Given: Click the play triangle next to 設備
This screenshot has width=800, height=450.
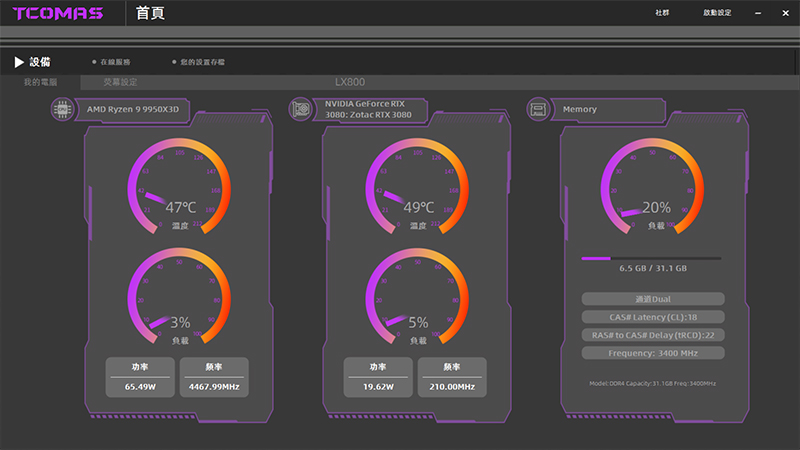Looking at the screenshot, I should 18,62.
